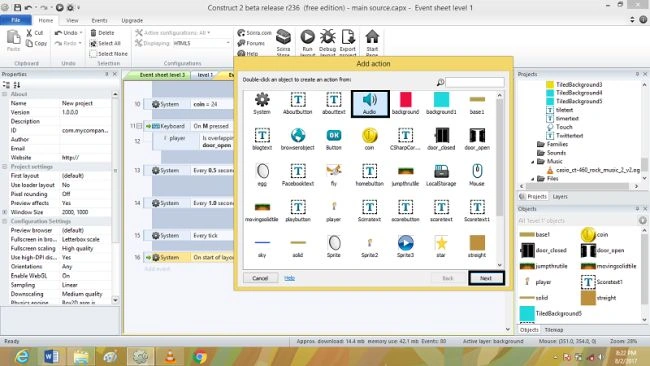The width and height of the screenshot is (650, 366).
Task: Select the coin object in dialog
Action: 369,139
